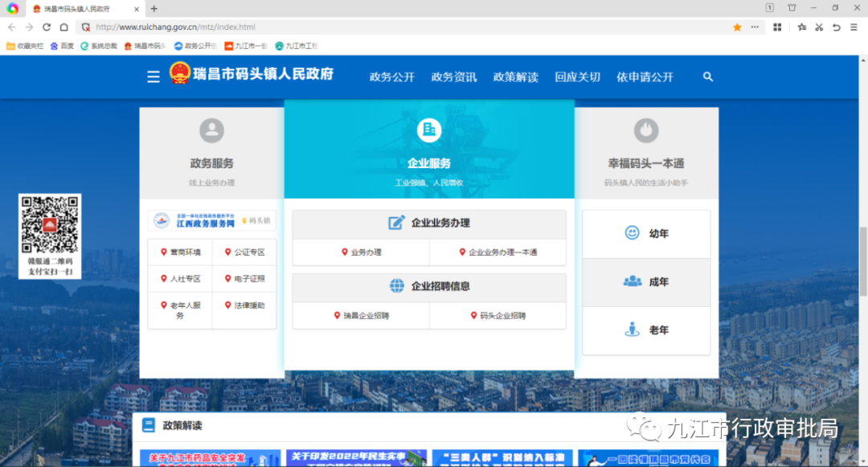Open the 公证专区 link

tap(244, 252)
